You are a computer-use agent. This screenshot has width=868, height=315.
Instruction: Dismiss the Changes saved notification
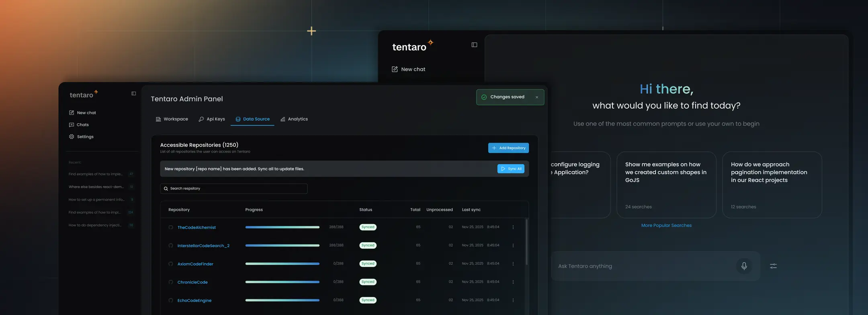tap(537, 97)
